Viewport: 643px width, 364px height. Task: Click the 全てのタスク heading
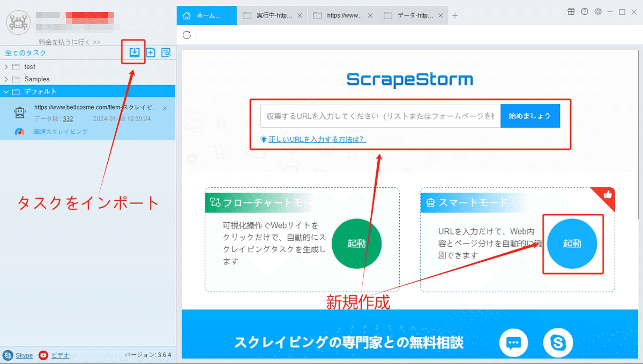(x=25, y=53)
